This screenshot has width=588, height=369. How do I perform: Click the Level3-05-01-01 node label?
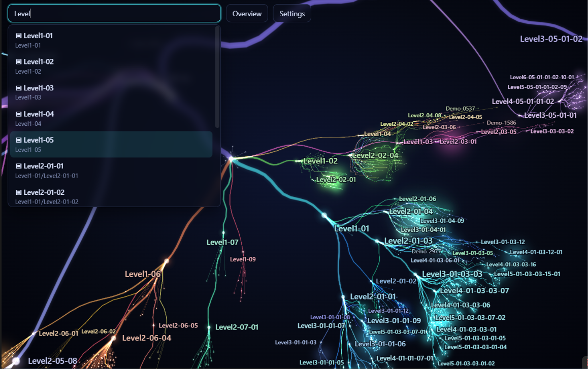click(550, 115)
